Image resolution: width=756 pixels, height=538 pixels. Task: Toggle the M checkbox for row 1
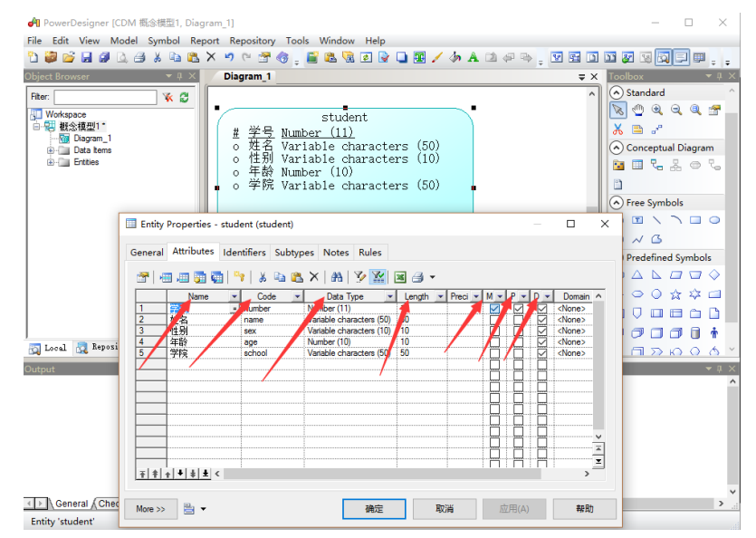tap(494, 309)
